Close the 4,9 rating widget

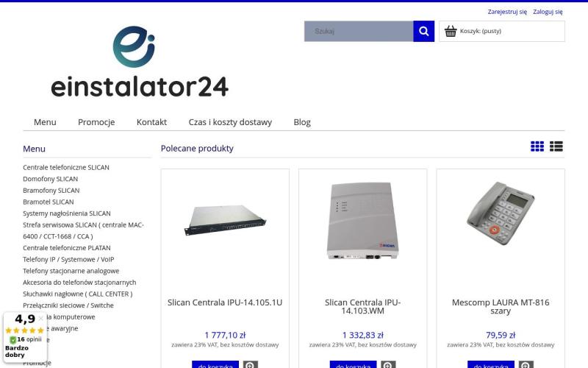[41, 318]
